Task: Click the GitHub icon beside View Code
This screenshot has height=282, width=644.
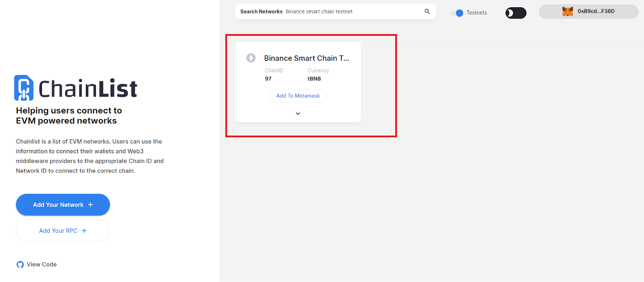Action: click(20, 265)
